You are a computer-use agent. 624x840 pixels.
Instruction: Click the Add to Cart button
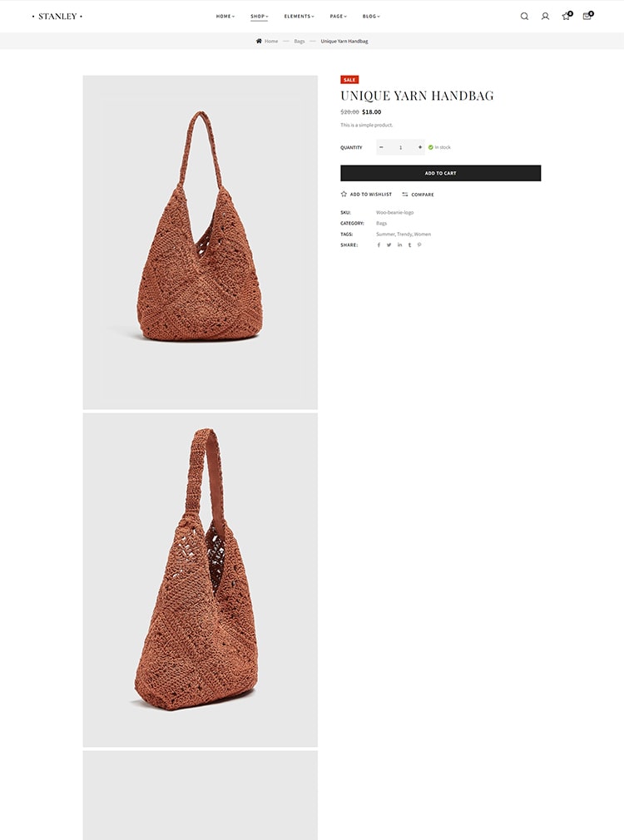[441, 173]
